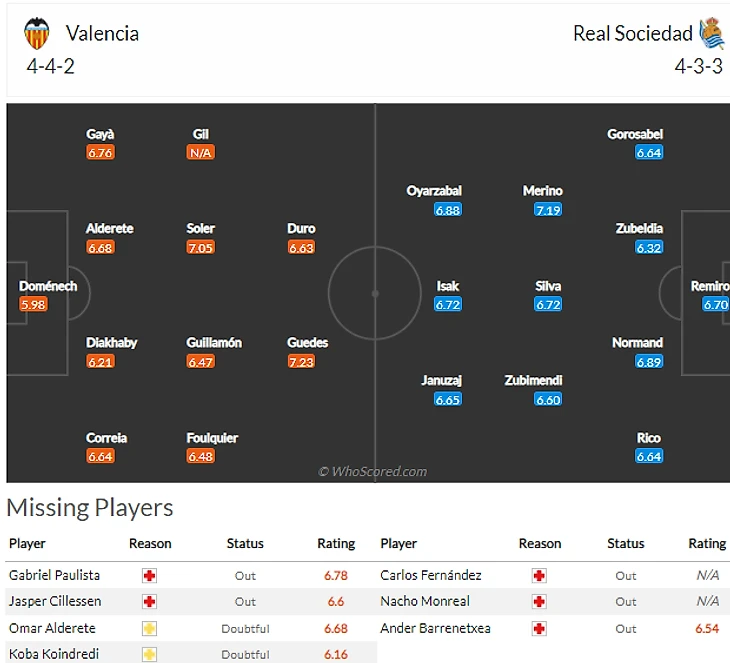The height and width of the screenshot is (663, 730).
Task: Click the Real Sociedad club crest icon
Action: (711, 33)
